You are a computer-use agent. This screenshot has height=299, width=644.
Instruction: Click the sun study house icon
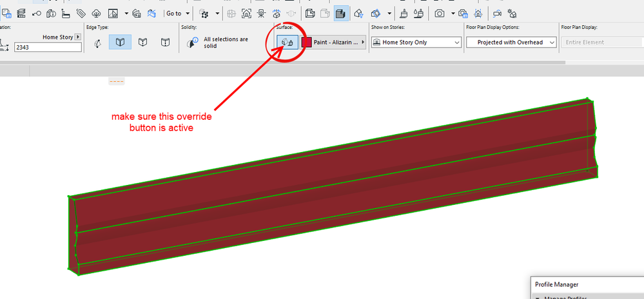coord(512,14)
